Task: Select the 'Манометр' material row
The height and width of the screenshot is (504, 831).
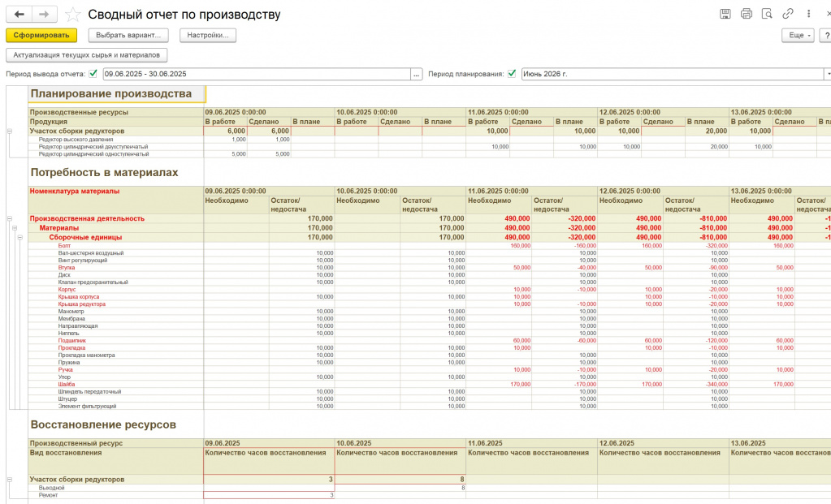Action: coord(116,312)
